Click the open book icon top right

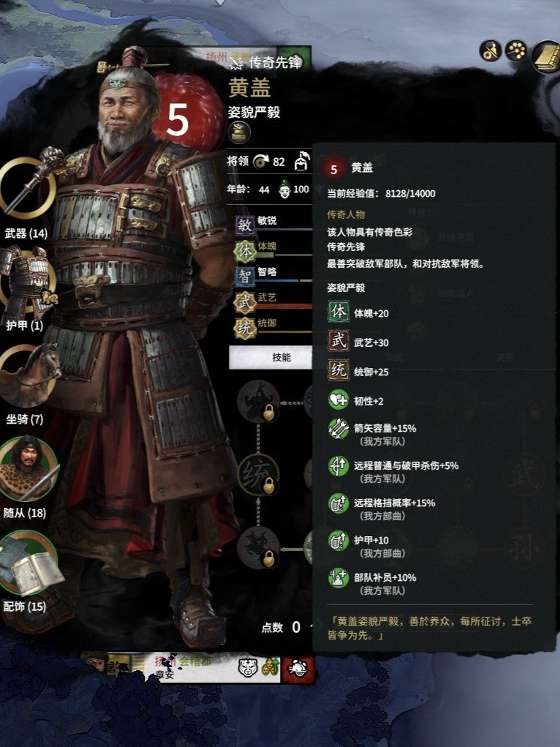point(548,56)
